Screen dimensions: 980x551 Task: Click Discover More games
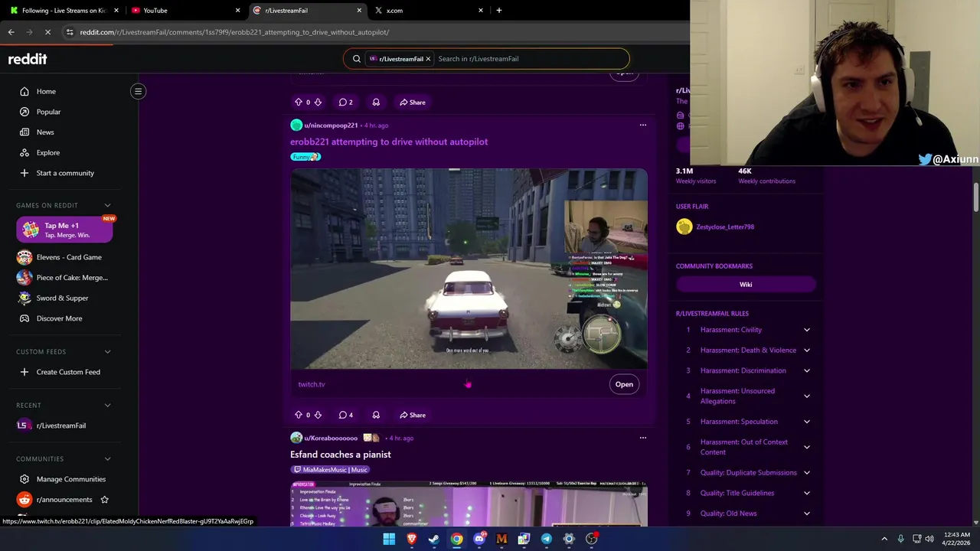[x=59, y=318]
